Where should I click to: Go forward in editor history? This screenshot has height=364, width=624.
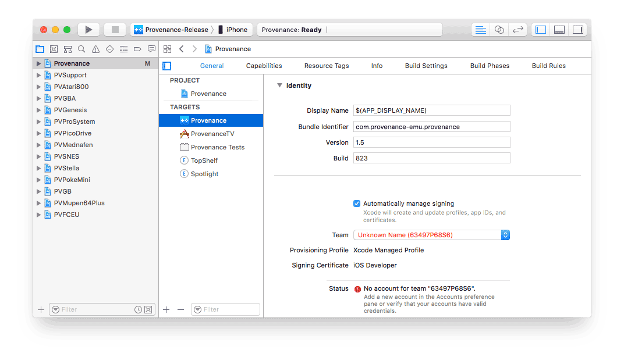(x=194, y=49)
